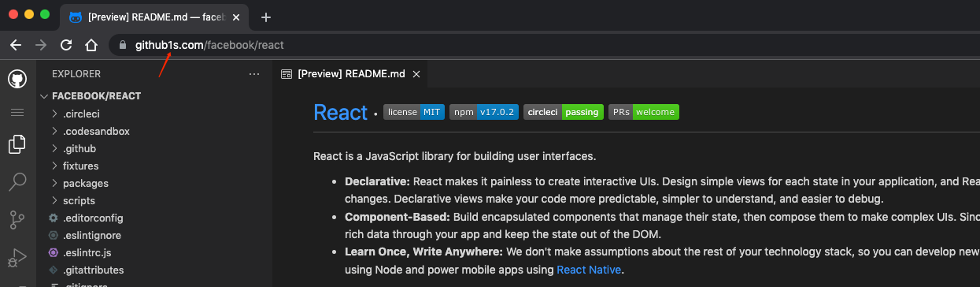Click the address bar URL github1s.com/facebook/react
Screen dimensions: 980x287
point(209,46)
